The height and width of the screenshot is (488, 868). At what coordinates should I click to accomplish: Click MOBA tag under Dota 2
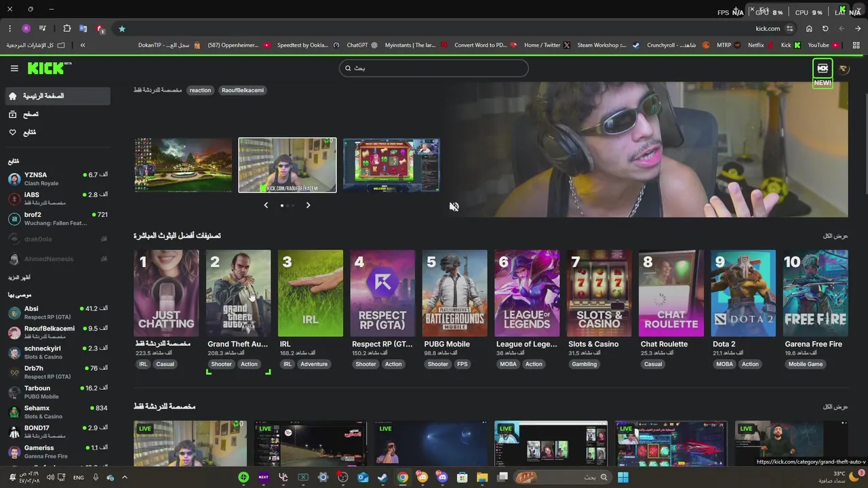[x=725, y=364]
